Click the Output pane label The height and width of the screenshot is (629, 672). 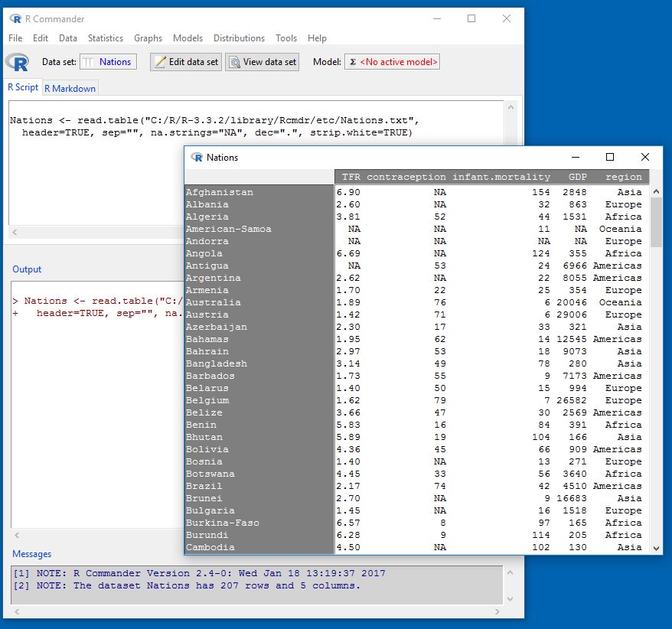coord(27,269)
